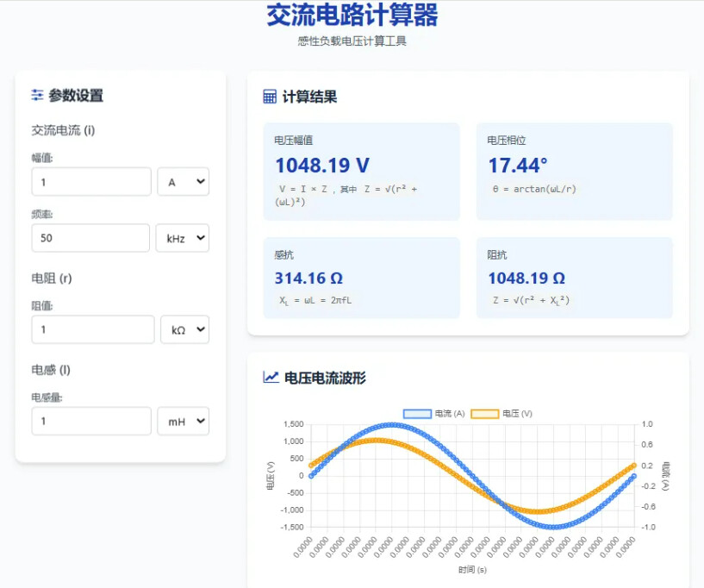Select the 阻抗 1048.19 Ω result card
The image size is (704, 588).
coord(574,278)
